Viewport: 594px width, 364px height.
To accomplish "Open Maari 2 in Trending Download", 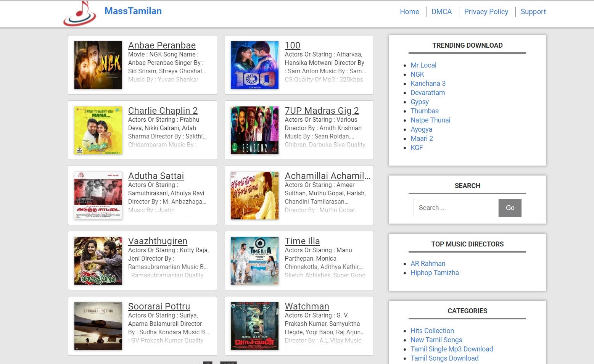I will (422, 139).
